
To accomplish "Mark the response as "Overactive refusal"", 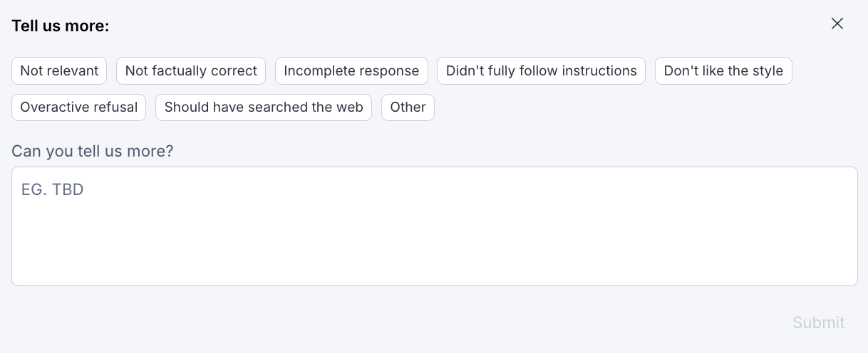I will tap(79, 107).
